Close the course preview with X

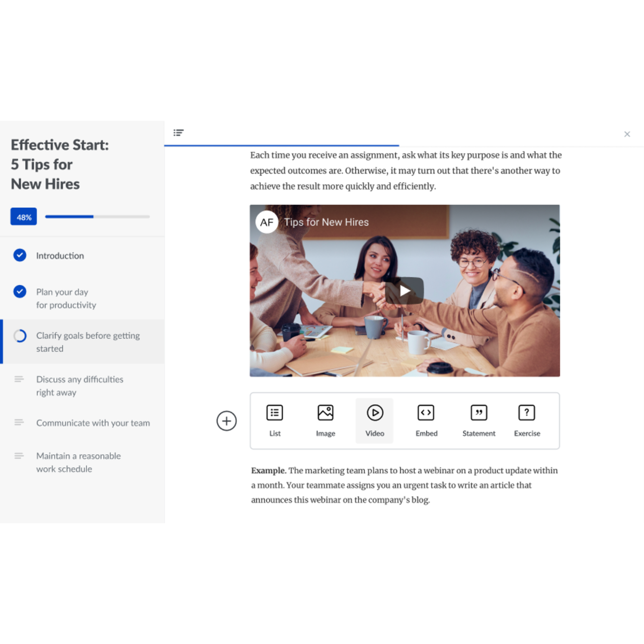click(x=627, y=134)
